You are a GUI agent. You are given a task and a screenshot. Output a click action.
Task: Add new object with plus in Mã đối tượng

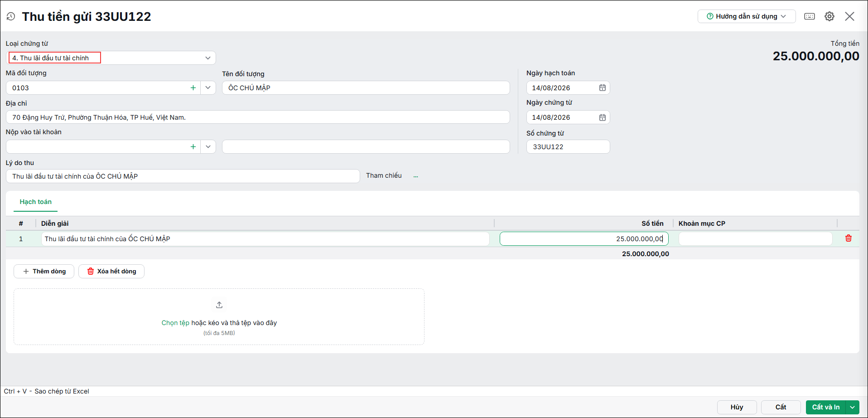click(x=193, y=88)
